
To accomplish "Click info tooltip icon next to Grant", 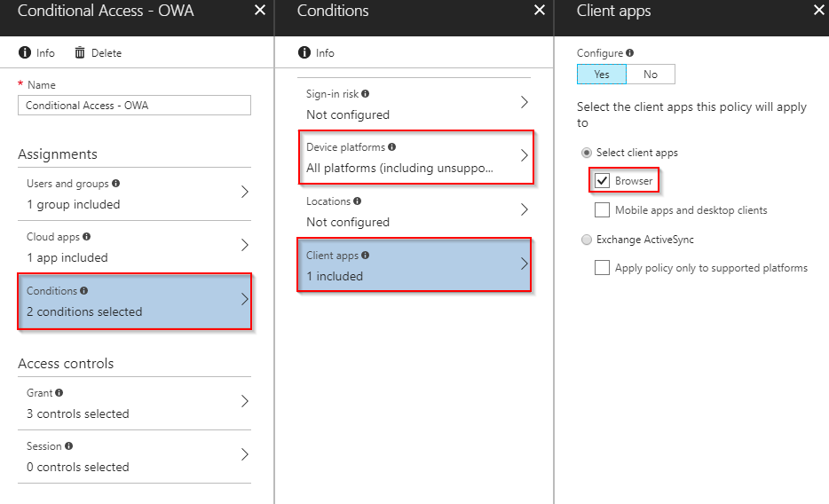I will [59, 392].
